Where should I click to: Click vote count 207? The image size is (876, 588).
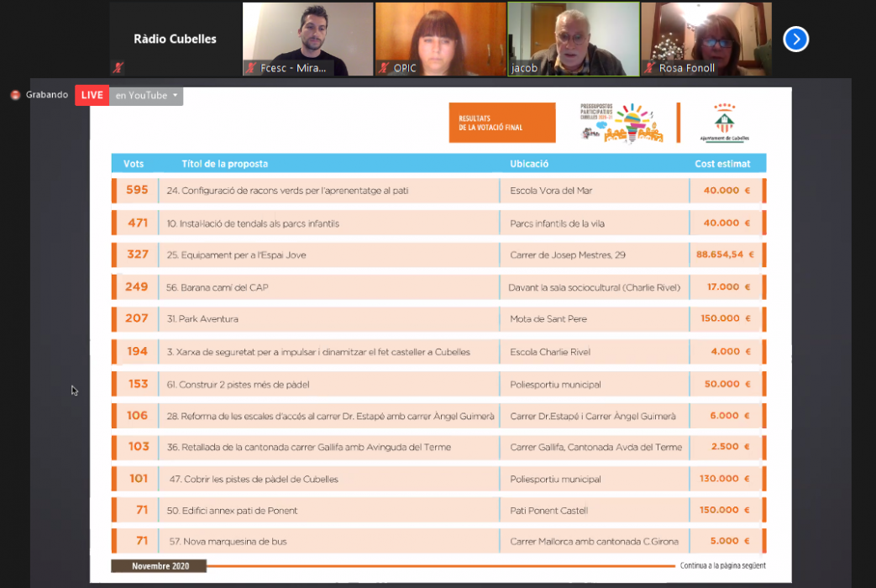[x=136, y=318]
